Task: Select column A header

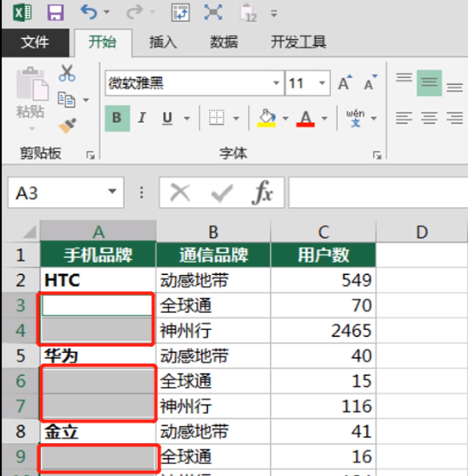Action: [99, 232]
